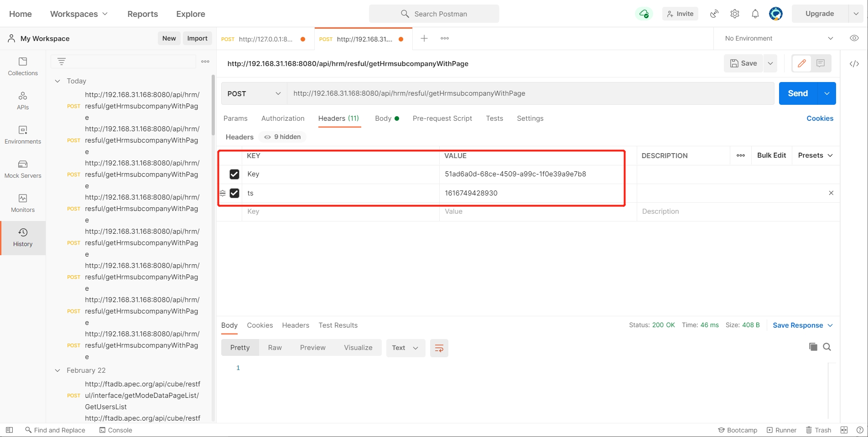Uncheck the Key header checkbox
The width and height of the screenshot is (868, 437).
coord(234,174)
